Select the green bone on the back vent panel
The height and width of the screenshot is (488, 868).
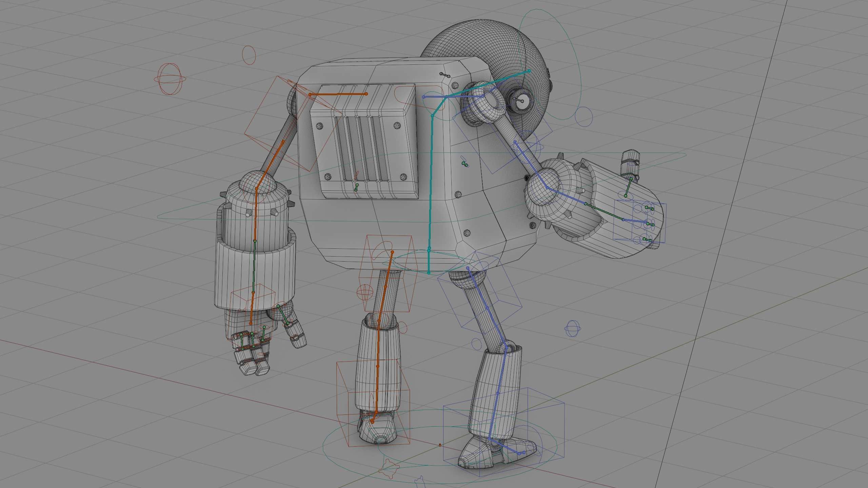coord(356,187)
